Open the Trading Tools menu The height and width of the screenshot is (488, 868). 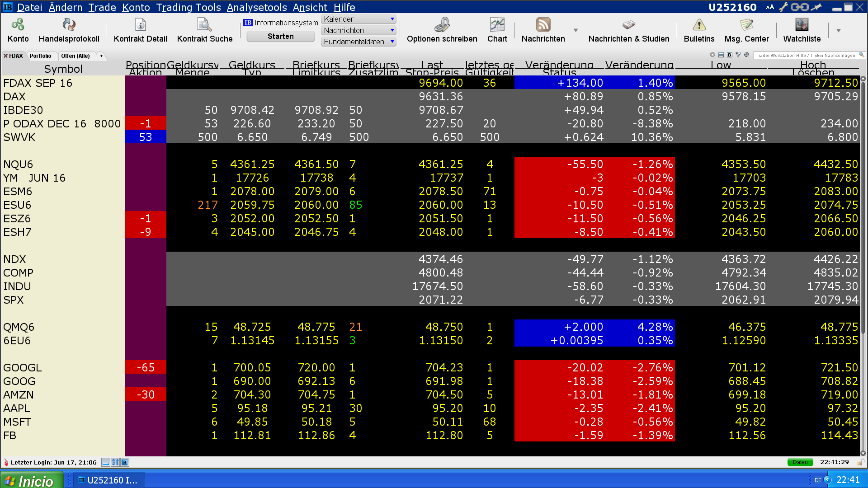coord(188,7)
